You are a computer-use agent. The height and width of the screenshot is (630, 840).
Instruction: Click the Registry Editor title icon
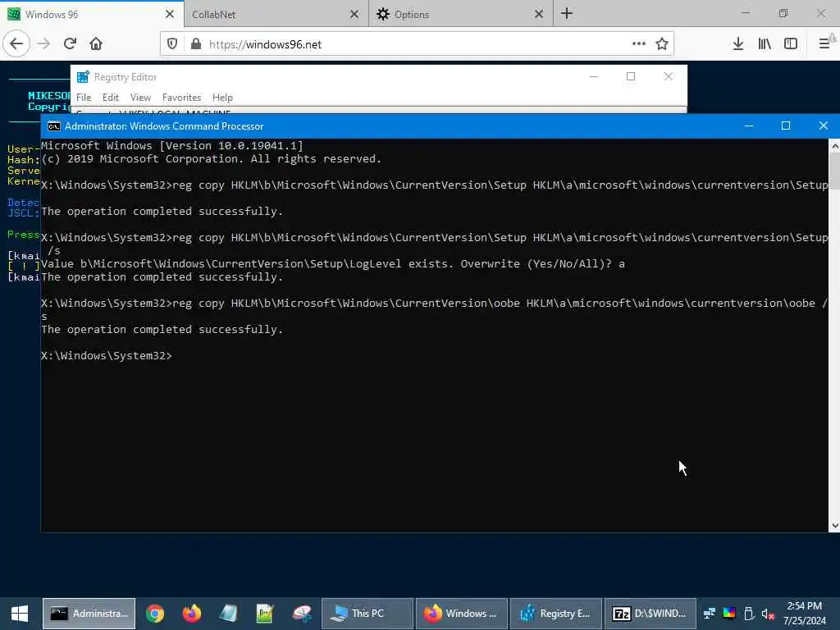(83, 77)
